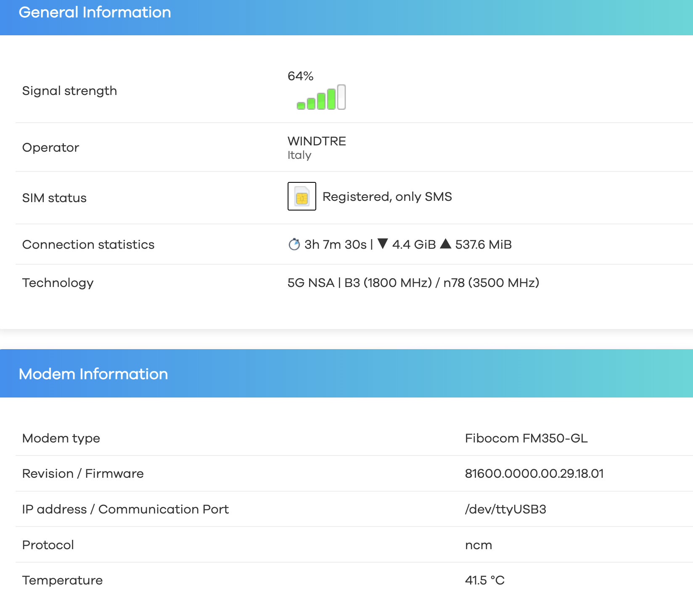693x616 pixels.
Task: Click the SIM status label
Action: pos(54,198)
